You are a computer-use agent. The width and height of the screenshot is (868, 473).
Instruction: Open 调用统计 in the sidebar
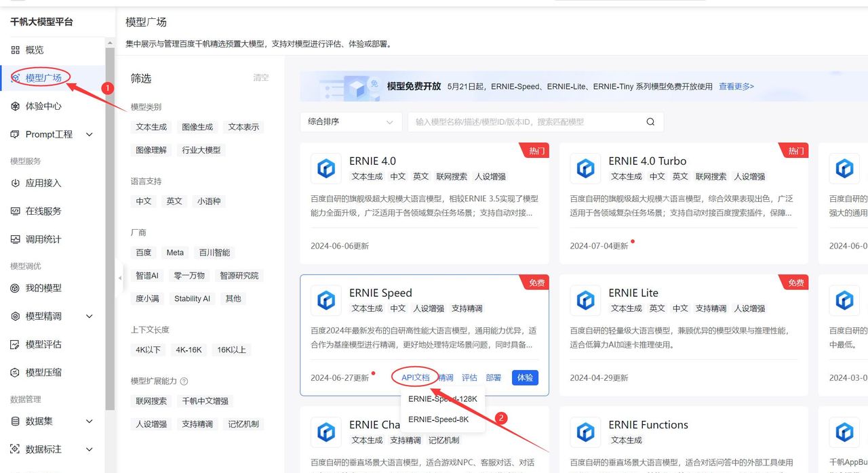pyautogui.click(x=43, y=239)
